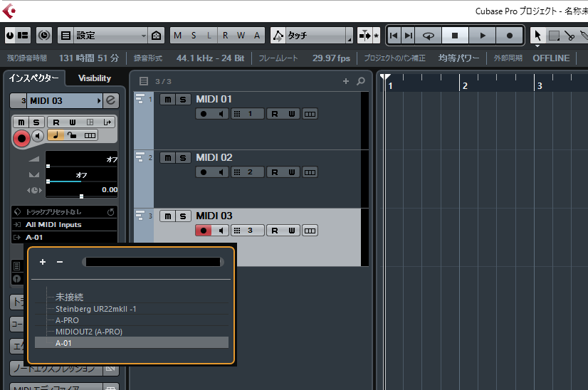The width and height of the screenshot is (588, 390).
Task: Select 未接続 in output list
Action: [132, 297]
